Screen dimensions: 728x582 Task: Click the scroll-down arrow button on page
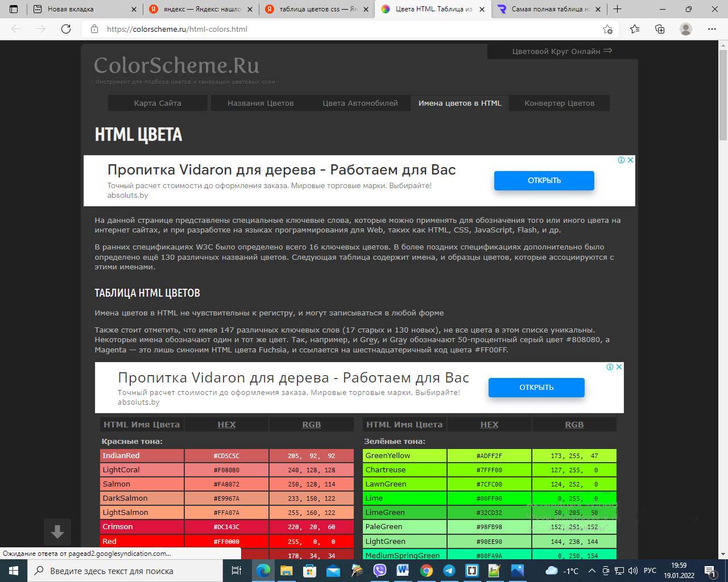pyautogui.click(x=57, y=532)
